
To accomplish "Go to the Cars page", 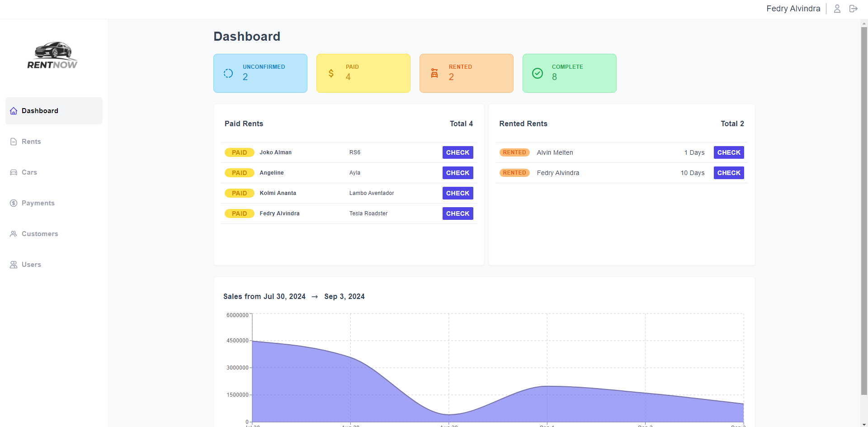I will click(54, 172).
